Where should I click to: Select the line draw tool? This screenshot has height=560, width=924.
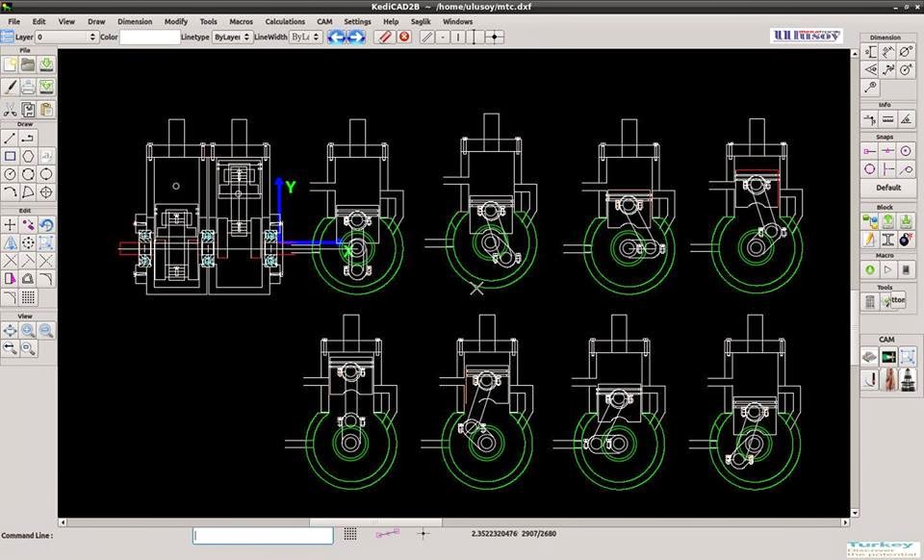(10, 139)
